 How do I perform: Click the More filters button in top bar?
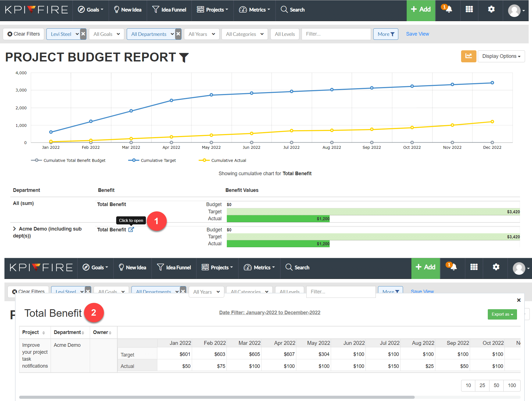(386, 34)
